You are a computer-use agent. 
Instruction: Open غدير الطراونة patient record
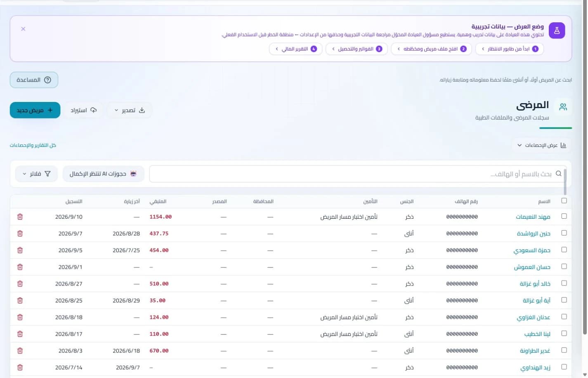pos(535,351)
